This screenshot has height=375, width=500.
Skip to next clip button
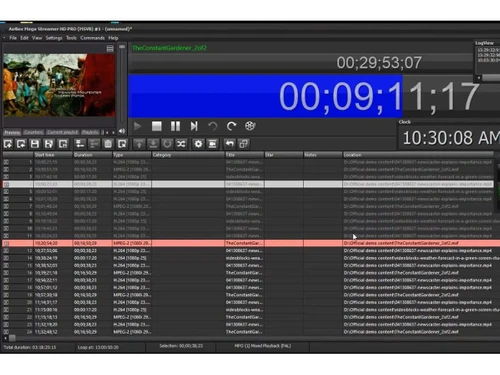click(194, 126)
